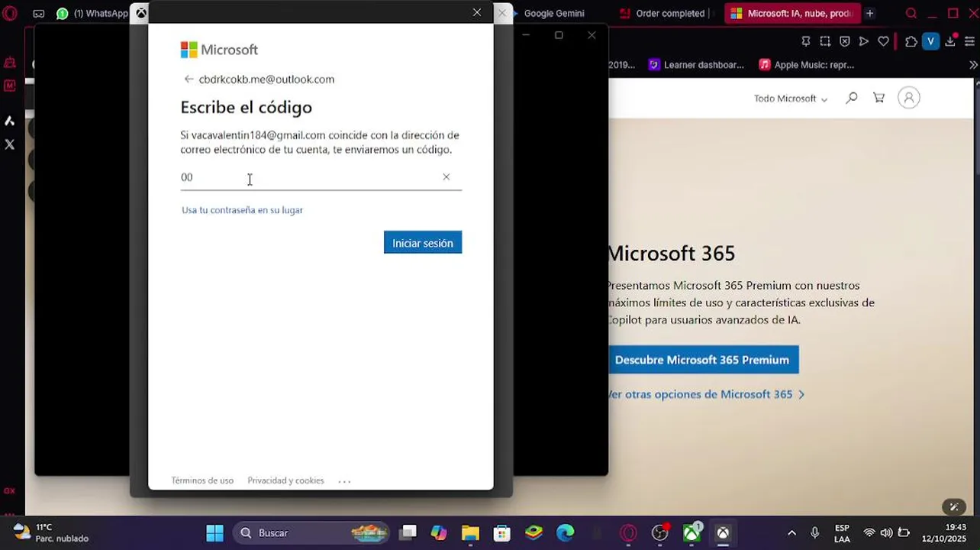Screen dimensions: 980x550
Task: Open the weather widget showing 11°C
Action: click(50, 532)
